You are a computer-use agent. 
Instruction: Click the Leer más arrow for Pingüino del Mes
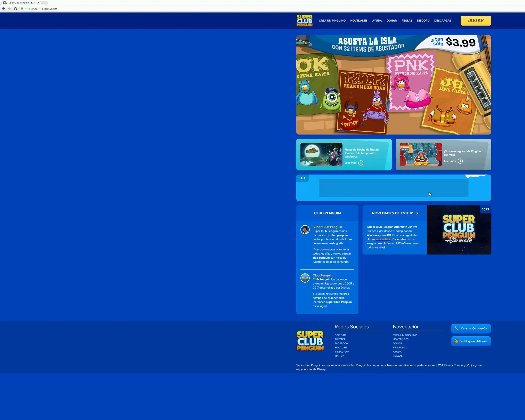460,161
